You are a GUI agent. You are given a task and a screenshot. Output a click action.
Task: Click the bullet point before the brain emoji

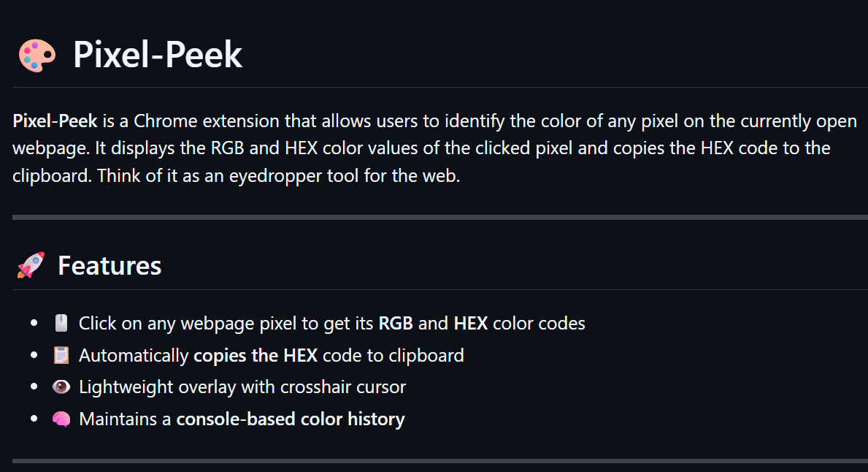[34, 419]
